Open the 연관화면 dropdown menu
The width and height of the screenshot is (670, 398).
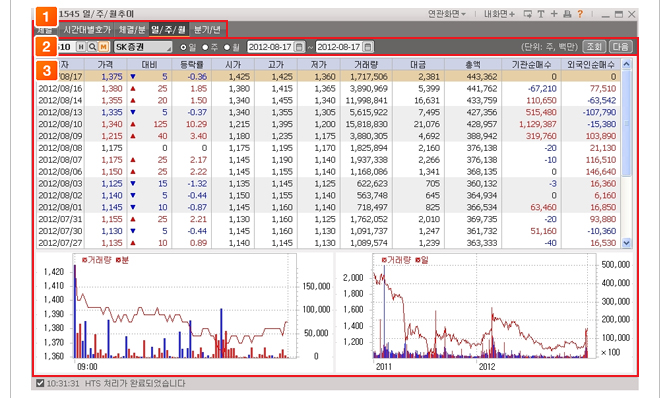tap(447, 14)
